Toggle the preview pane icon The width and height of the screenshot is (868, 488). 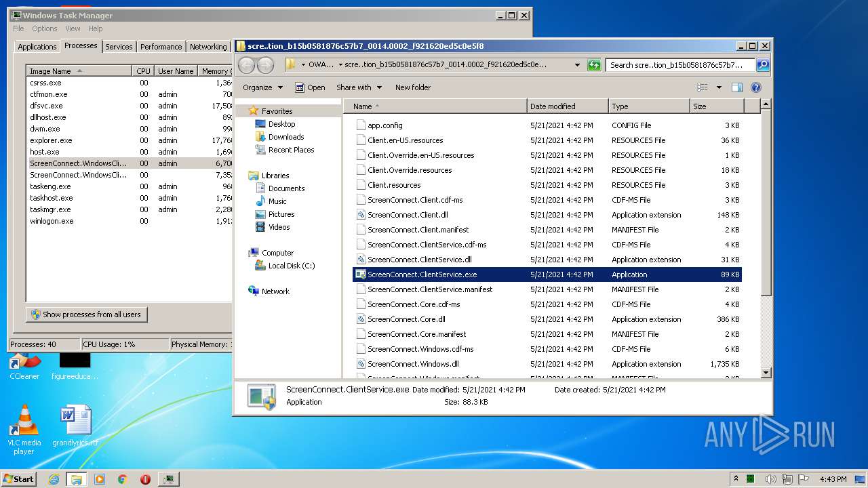point(737,87)
